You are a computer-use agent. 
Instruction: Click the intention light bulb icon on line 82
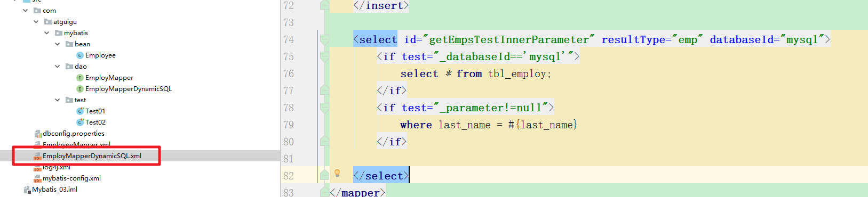click(x=337, y=173)
